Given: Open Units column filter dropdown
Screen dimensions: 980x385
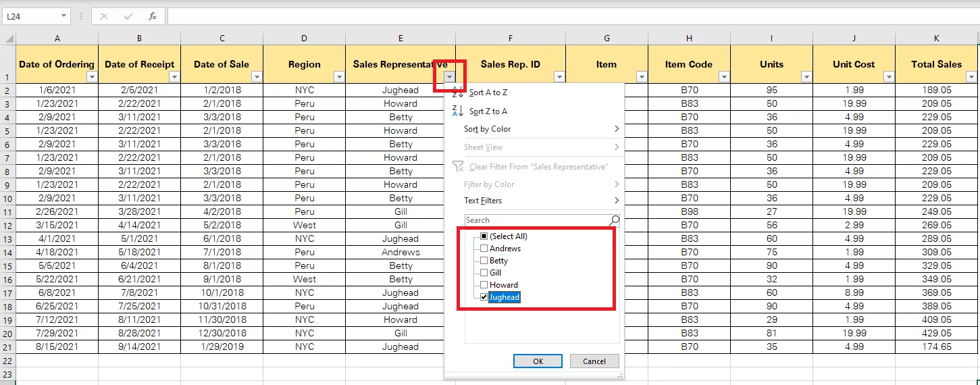Looking at the screenshot, I should (806, 78).
